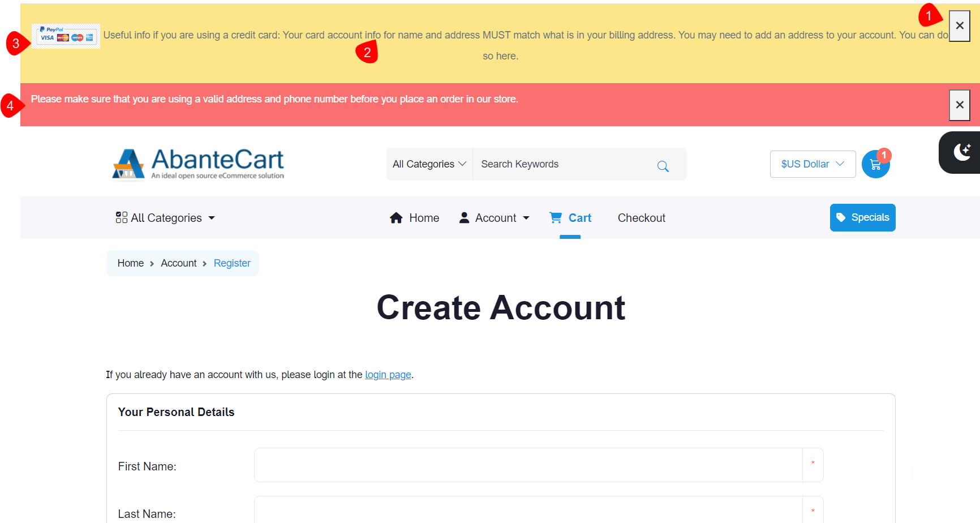Click the Specials button
Image resolution: width=980 pixels, height=523 pixels.
pyautogui.click(x=862, y=218)
